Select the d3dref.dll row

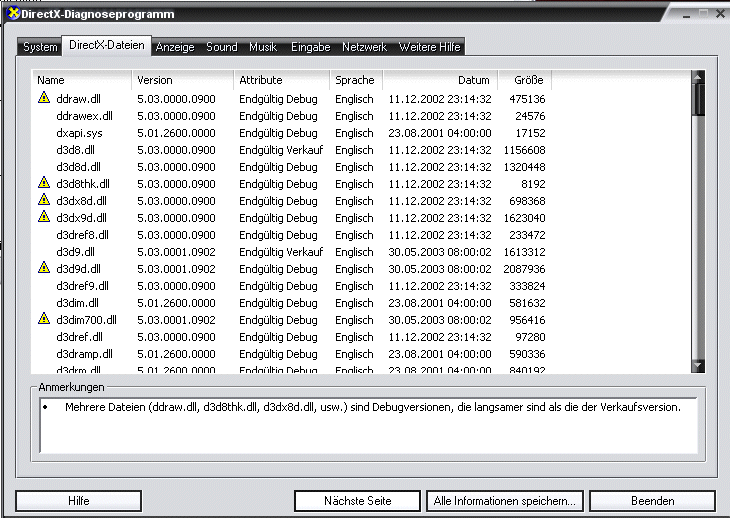pos(291,337)
